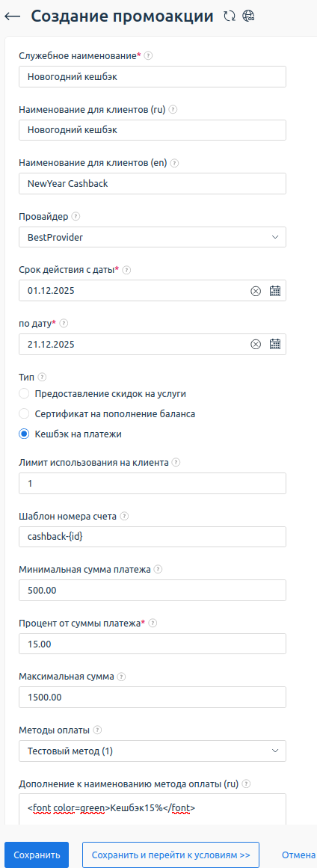Open calendar picker for 'по дату' field
The height and width of the screenshot is (868, 317).
(276, 345)
